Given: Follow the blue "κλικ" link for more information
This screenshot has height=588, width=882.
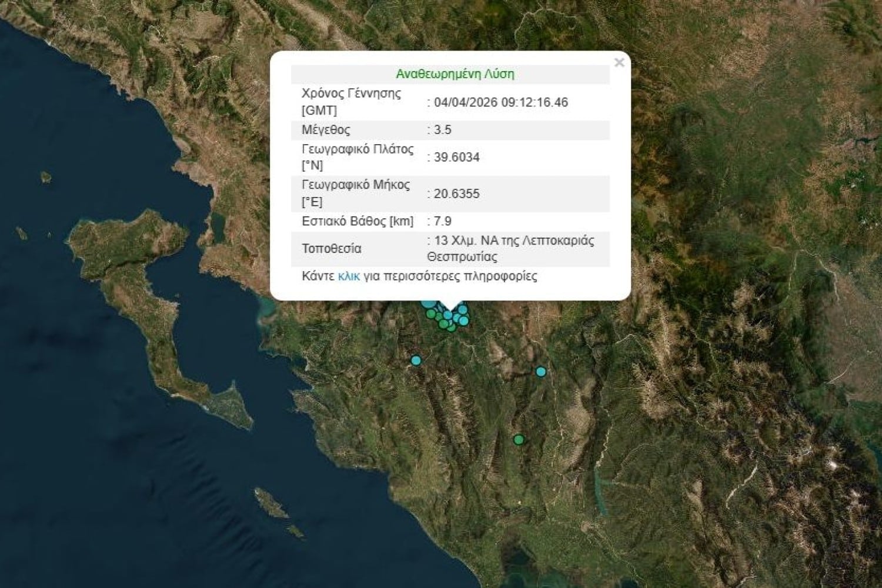Looking at the screenshot, I should coord(349,276).
